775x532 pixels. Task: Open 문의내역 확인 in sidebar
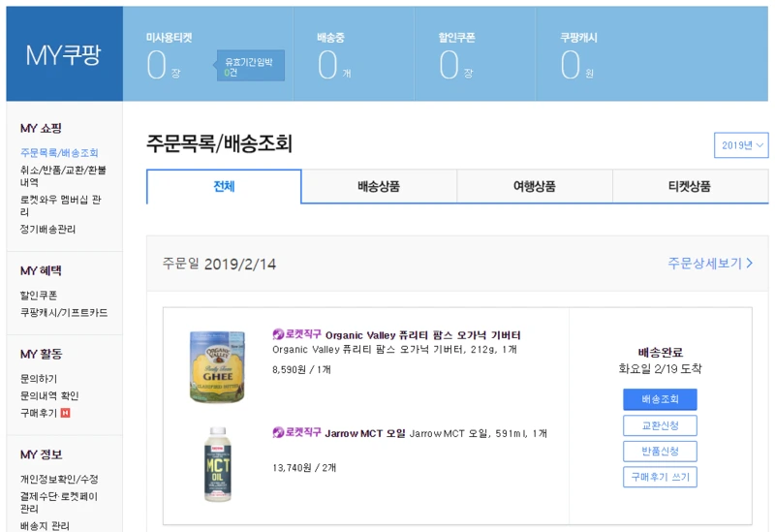[49, 395]
